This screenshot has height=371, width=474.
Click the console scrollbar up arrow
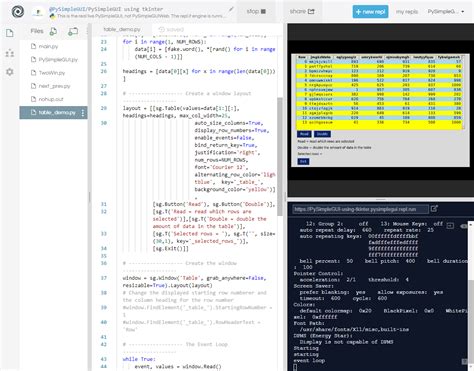click(x=471, y=225)
